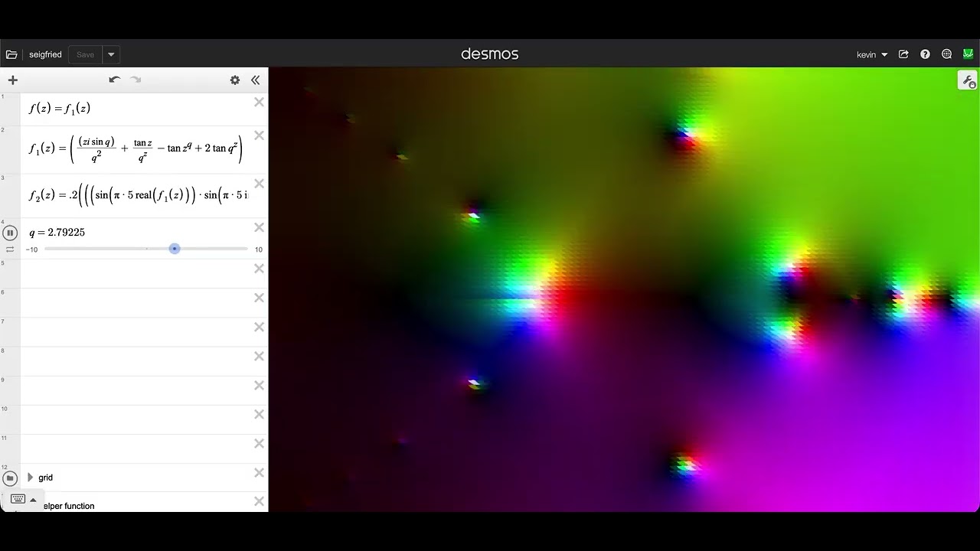Edit the slider lower bound -10

coord(31,249)
